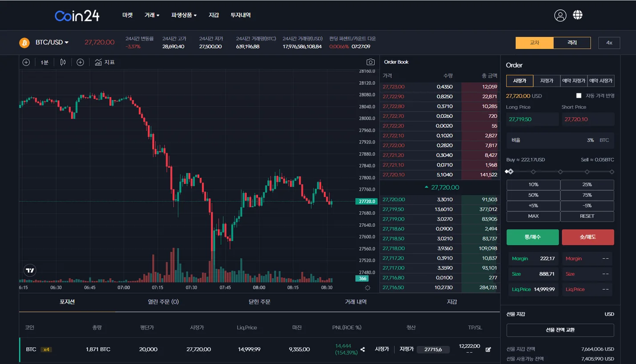Click the Coin24 logo
This screenshot has height=364, width=636.
click(77, 16)
